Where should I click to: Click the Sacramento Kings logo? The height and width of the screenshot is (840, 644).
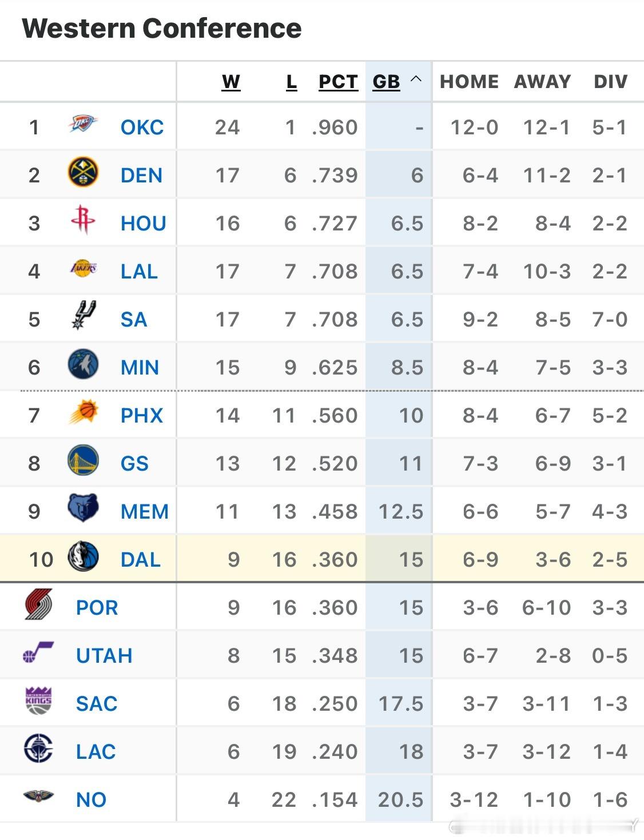[38, 701]
